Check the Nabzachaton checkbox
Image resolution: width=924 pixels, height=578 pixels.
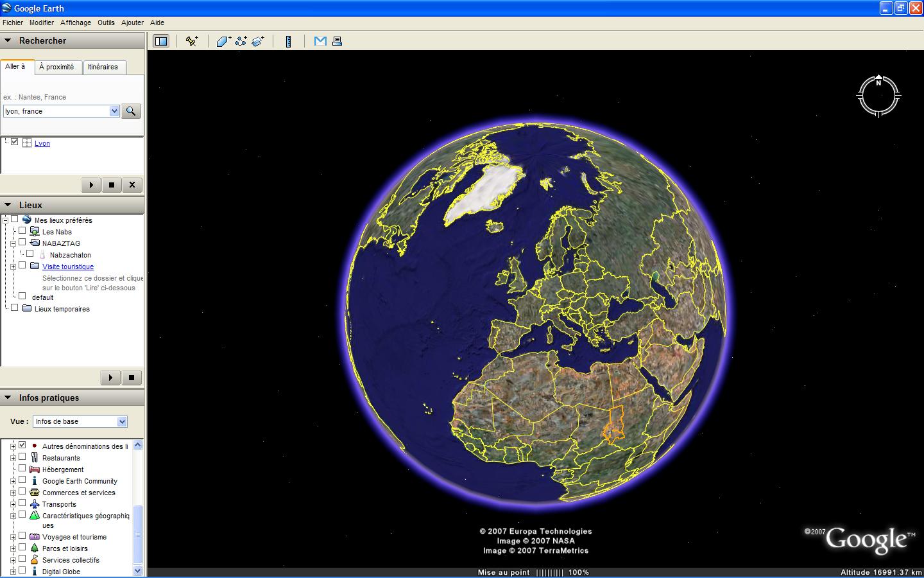pos(30,254)
